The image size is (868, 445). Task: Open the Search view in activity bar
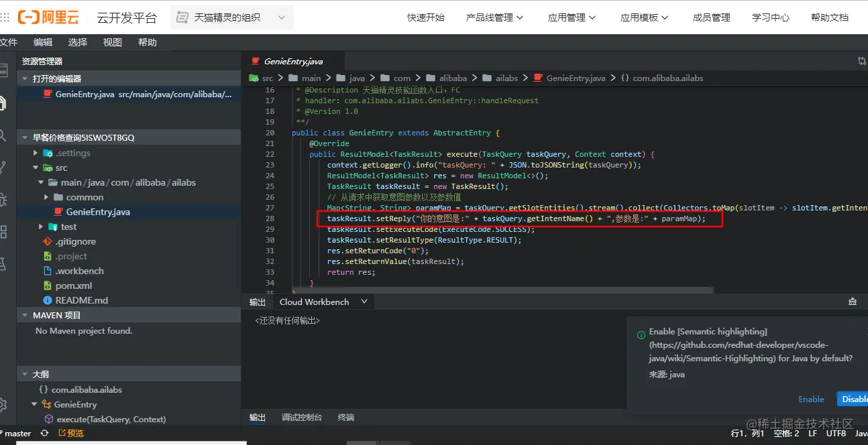click(3, 135)
